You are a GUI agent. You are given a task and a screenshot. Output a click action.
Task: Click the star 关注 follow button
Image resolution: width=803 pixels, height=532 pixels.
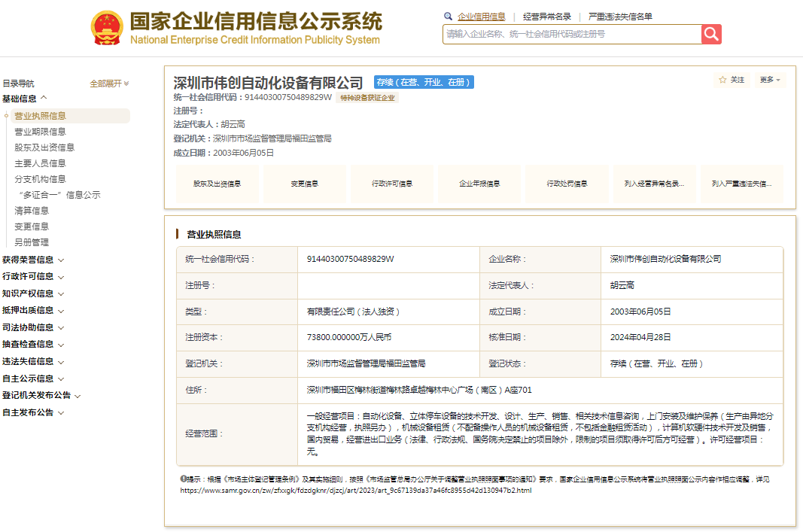(x=732, y=80)
